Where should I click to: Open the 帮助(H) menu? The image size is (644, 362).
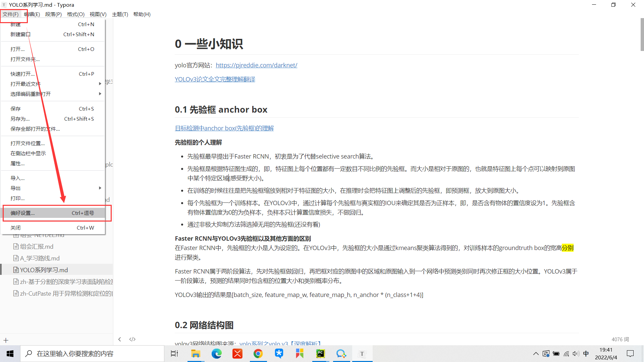tap(142, 14)
